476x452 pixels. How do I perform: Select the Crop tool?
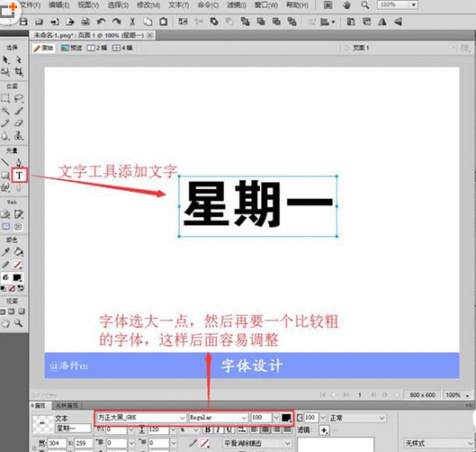pyautogui.click(x=19, y=72)
